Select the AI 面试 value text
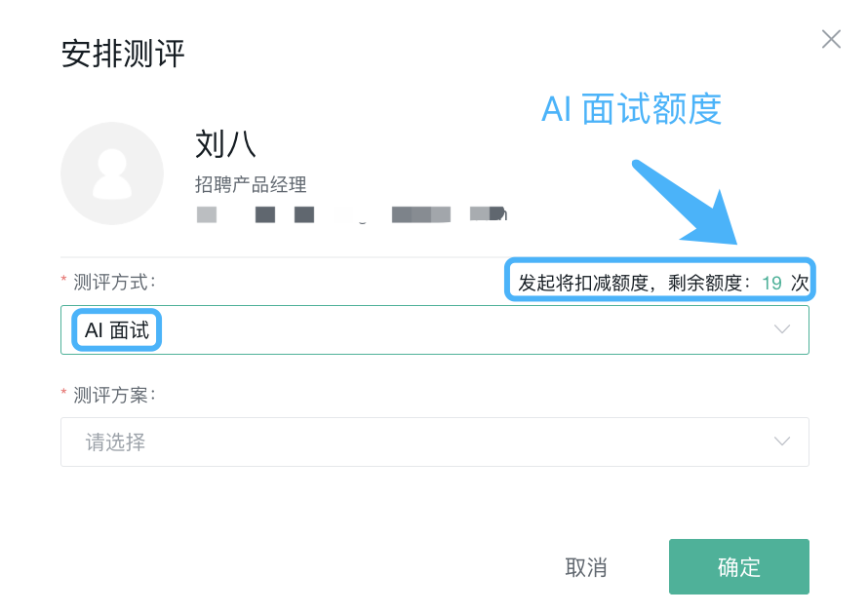The height and width of the screenshot is (614, 868). pos(117,330)
